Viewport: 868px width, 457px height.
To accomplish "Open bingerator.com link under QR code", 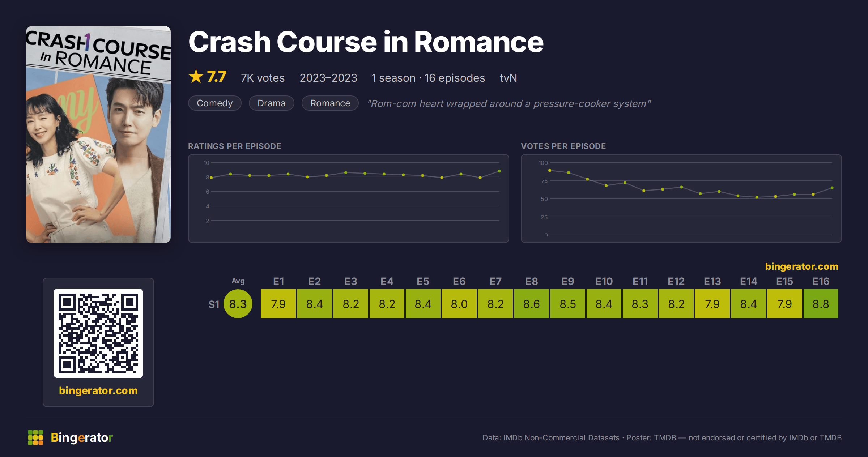I will [98, 390].
